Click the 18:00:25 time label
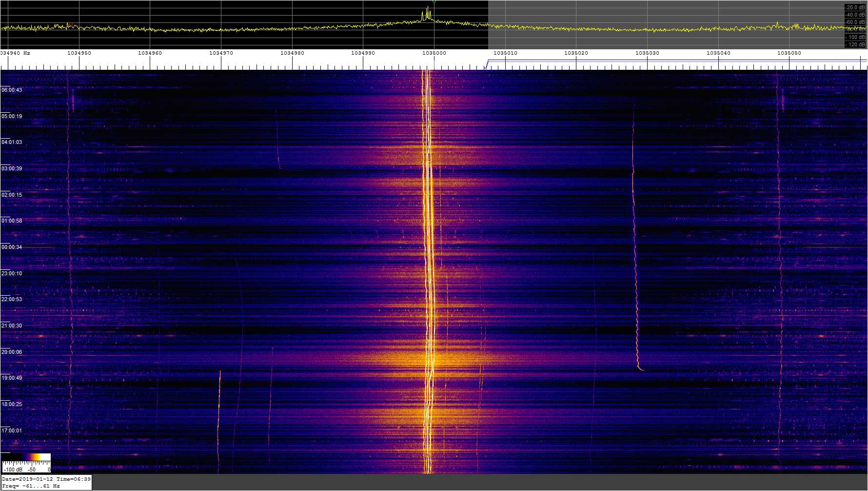The image size is (868, 491). click(x=12, y=404)
